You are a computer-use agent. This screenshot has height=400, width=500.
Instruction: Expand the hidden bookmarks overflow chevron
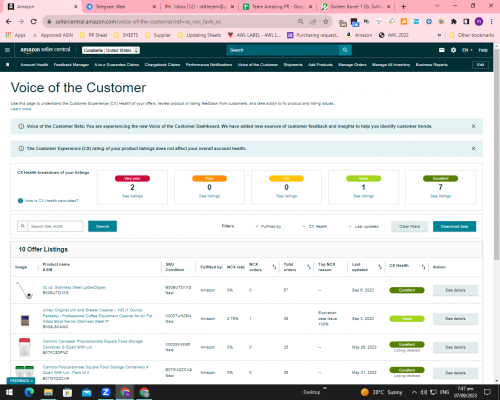pyautogui.click(x=439, y=35)
